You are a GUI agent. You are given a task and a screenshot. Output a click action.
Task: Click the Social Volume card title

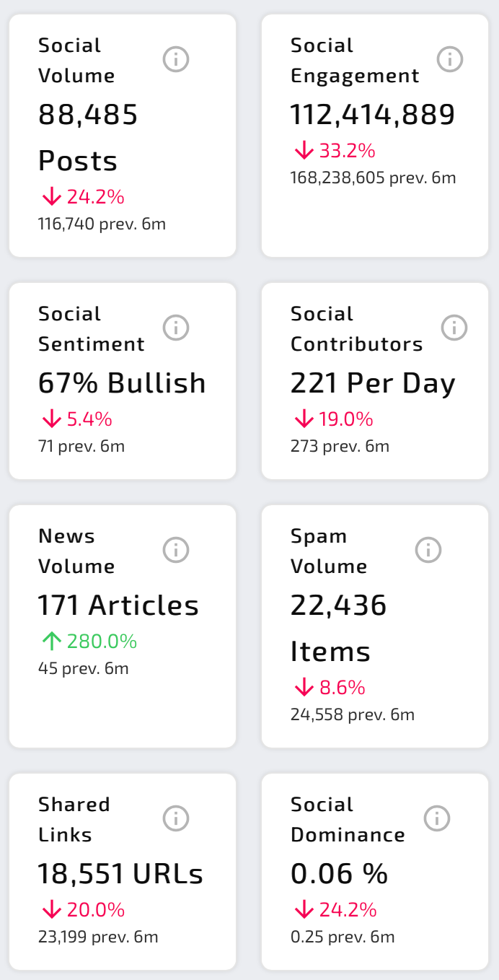(x=76, y=61)
